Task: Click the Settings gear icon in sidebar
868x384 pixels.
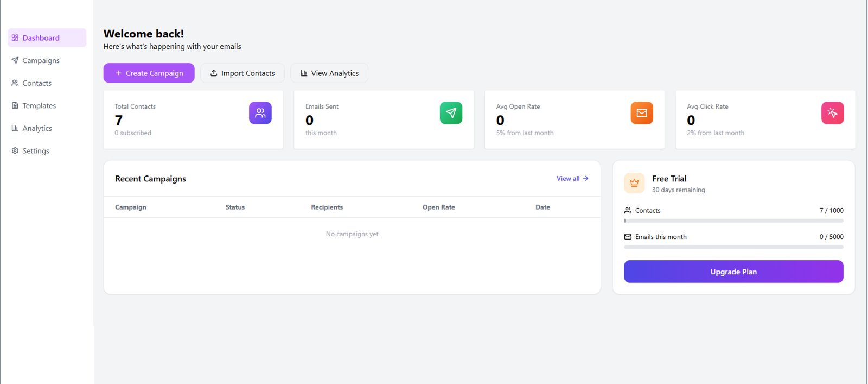Action: 15,151
